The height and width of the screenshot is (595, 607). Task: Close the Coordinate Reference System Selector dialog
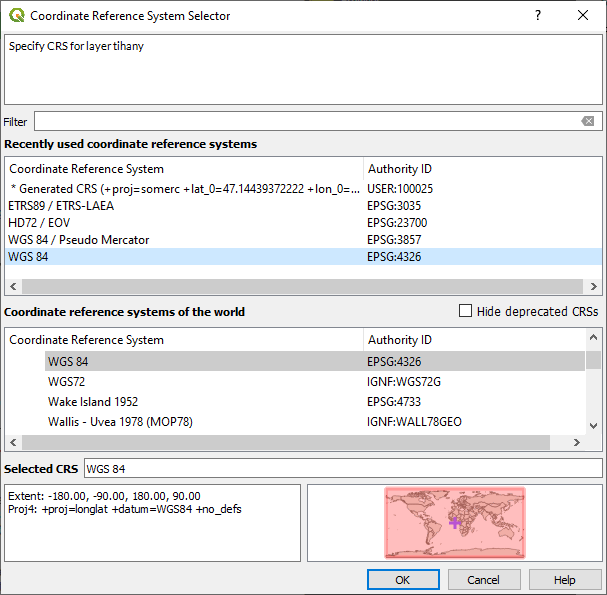click(x=583, y=15)
